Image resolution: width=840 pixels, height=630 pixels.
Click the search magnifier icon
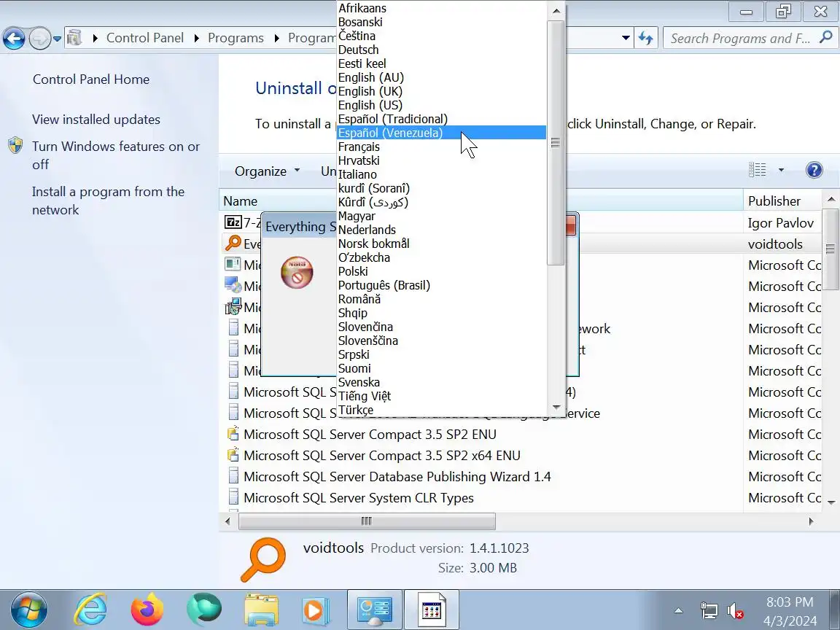[x=827, y=37]
